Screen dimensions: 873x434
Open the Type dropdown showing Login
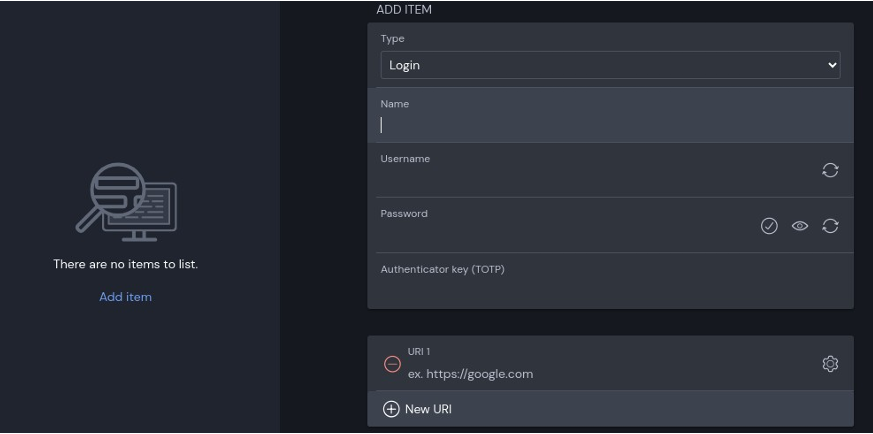tap(600, 65)
